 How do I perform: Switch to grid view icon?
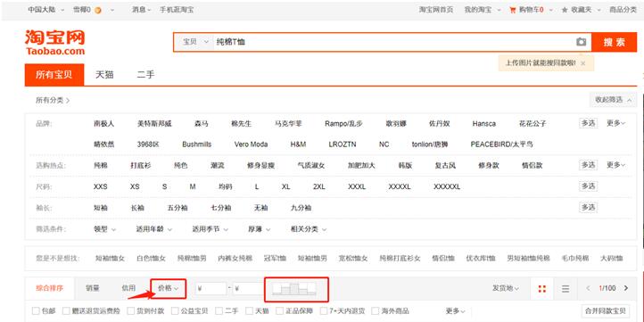[x=542, y=289]
